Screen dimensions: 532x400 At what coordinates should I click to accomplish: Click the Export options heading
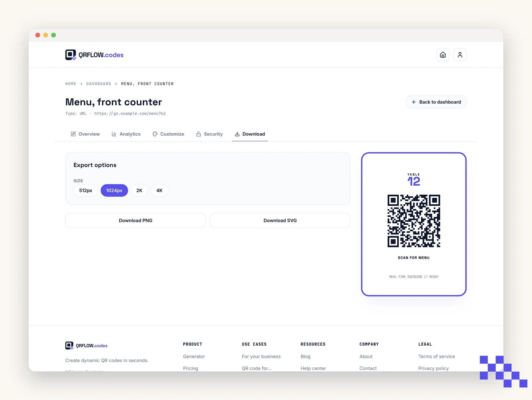pyautogui.click(x=95, y=165)
